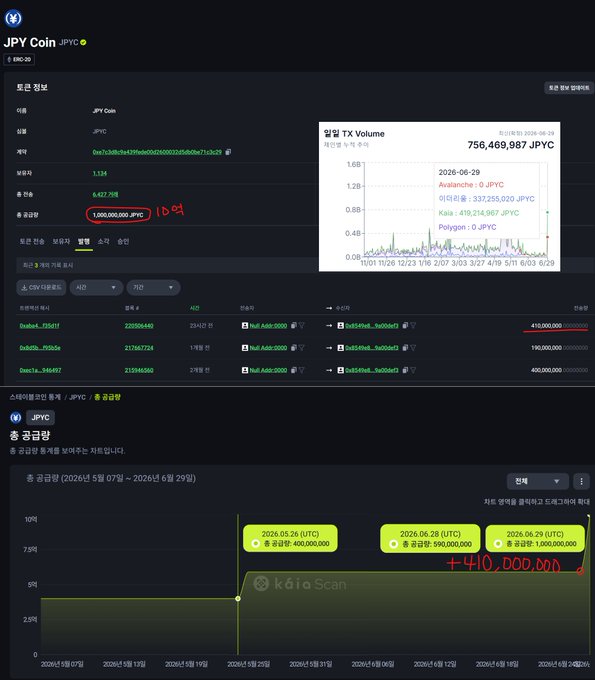Click the 2026.06.29 data point at chart top
This screenshot has width=595, height=680.
588,516
